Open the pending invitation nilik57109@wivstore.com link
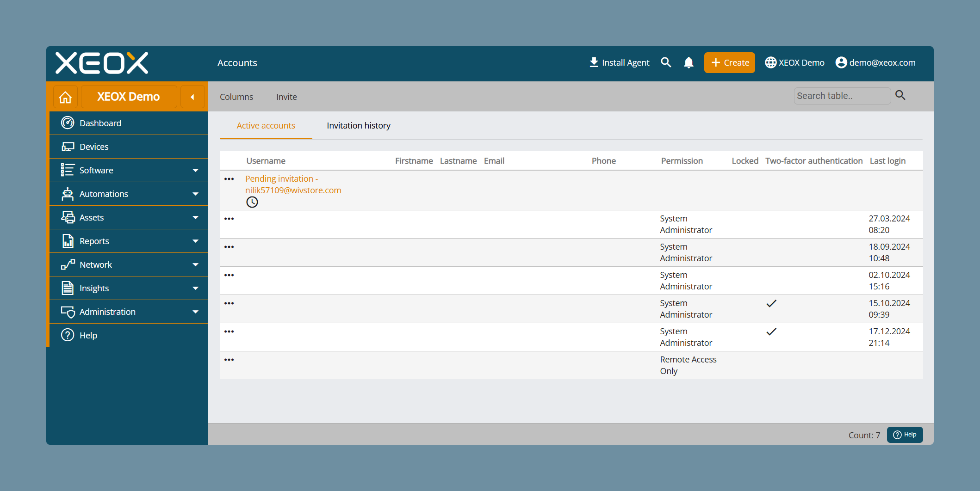The width and height of the screenshot is (980, 491). [293, 184]
